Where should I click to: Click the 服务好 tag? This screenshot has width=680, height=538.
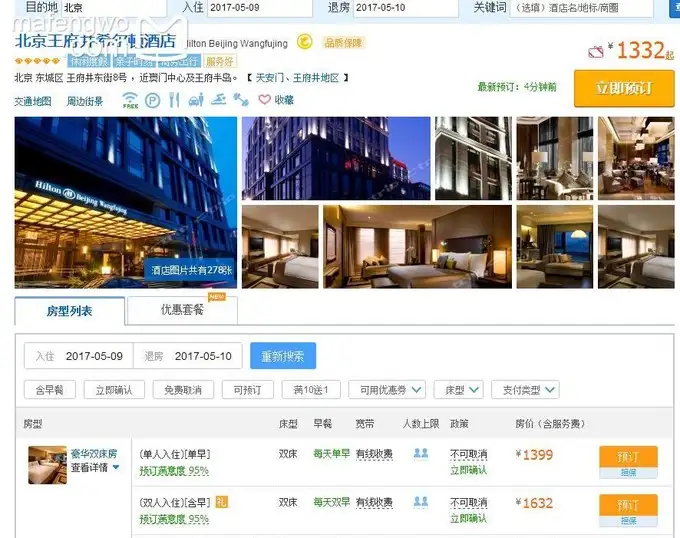coord(220,62)
